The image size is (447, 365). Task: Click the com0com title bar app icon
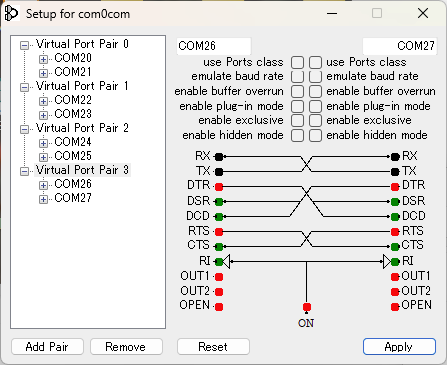[11, 14]
